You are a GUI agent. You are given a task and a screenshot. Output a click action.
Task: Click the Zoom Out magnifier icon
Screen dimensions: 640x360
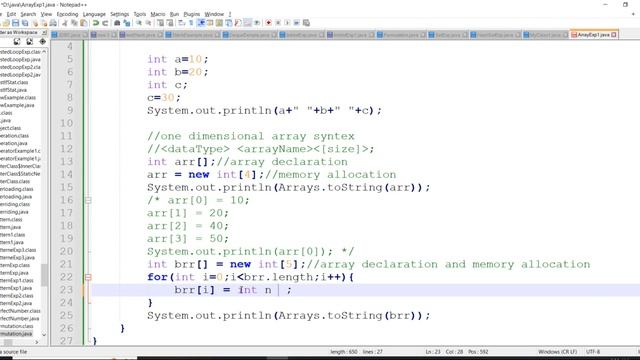coord(148,23)
